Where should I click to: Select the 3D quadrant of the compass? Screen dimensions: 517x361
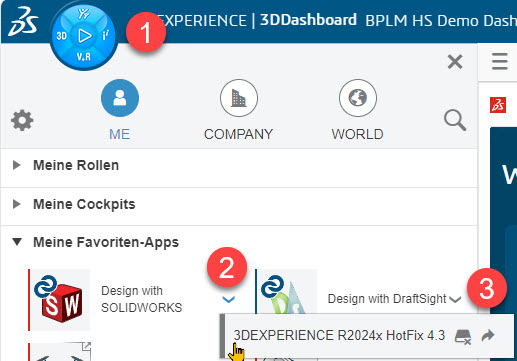[62, 36]
